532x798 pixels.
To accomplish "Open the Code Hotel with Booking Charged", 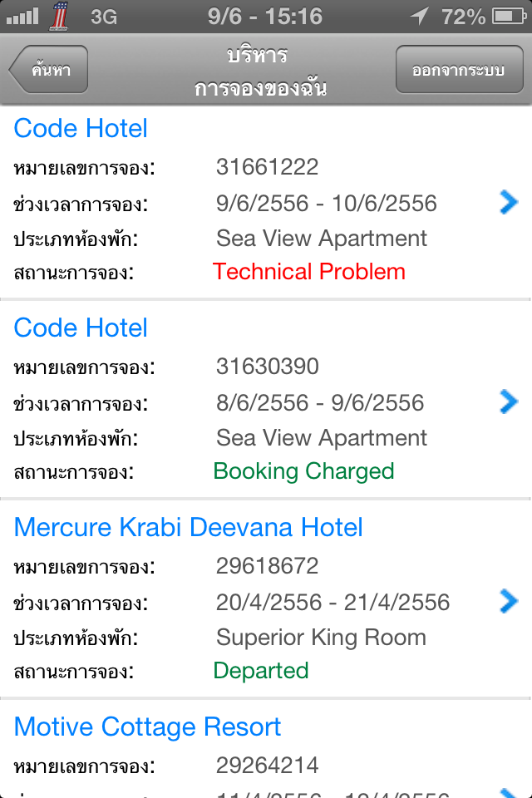I will (81, 328).
